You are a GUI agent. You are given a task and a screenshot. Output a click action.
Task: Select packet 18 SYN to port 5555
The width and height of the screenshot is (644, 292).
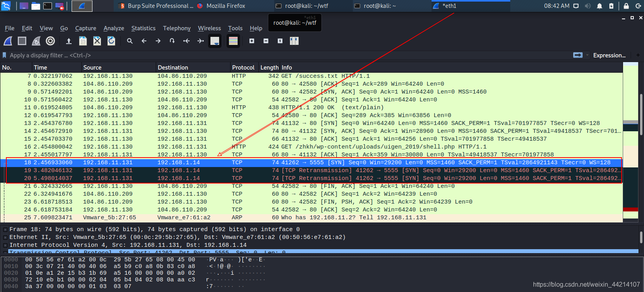312,163
